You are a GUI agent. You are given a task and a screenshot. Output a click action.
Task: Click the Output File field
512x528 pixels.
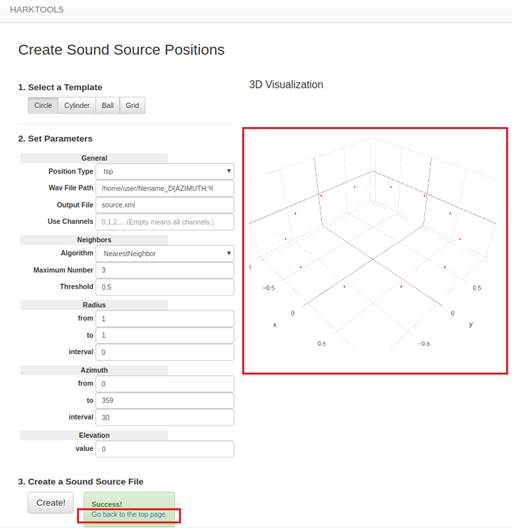[x=165, y=205]
